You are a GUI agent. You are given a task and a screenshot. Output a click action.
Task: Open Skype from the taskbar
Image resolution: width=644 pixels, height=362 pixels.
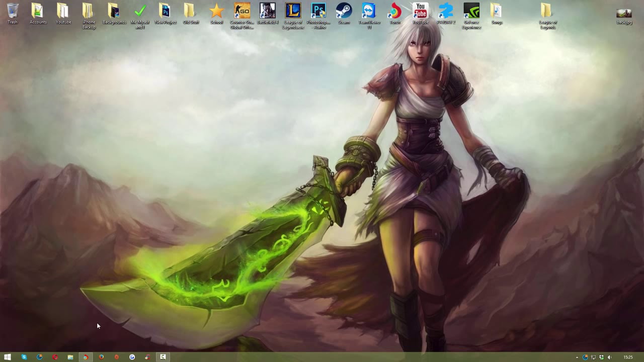24,357
